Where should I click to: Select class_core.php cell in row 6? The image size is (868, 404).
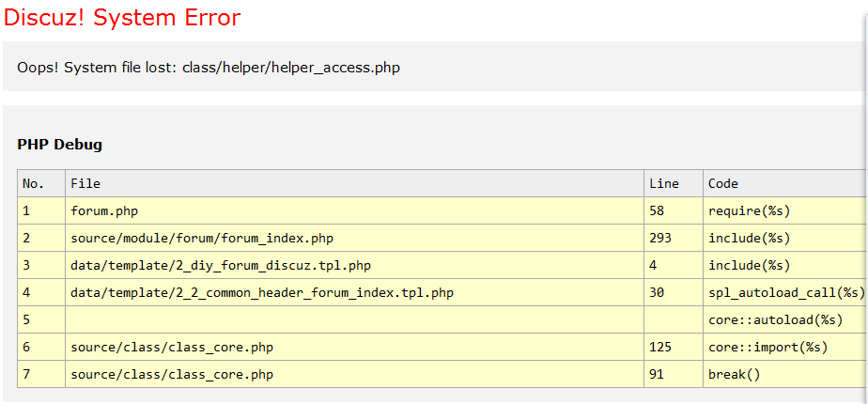(354, 347)
